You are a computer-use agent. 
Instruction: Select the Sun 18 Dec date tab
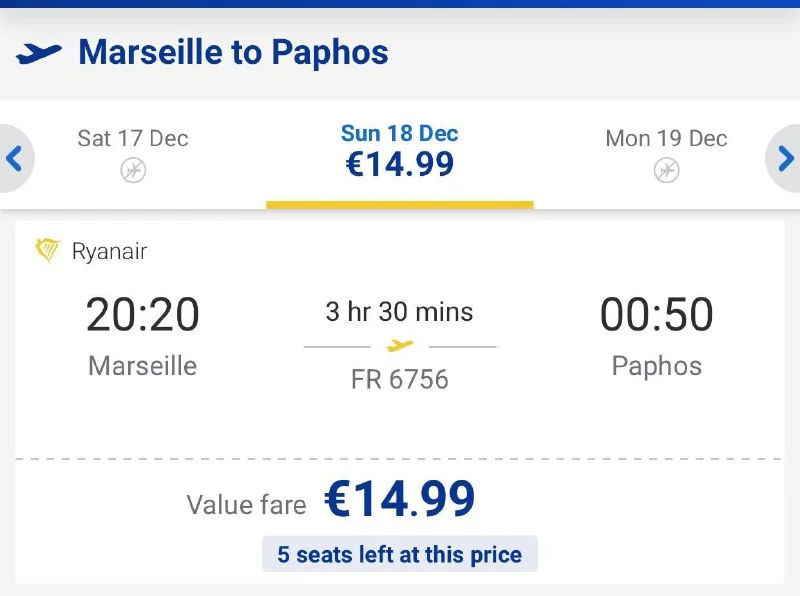(400, 153)
